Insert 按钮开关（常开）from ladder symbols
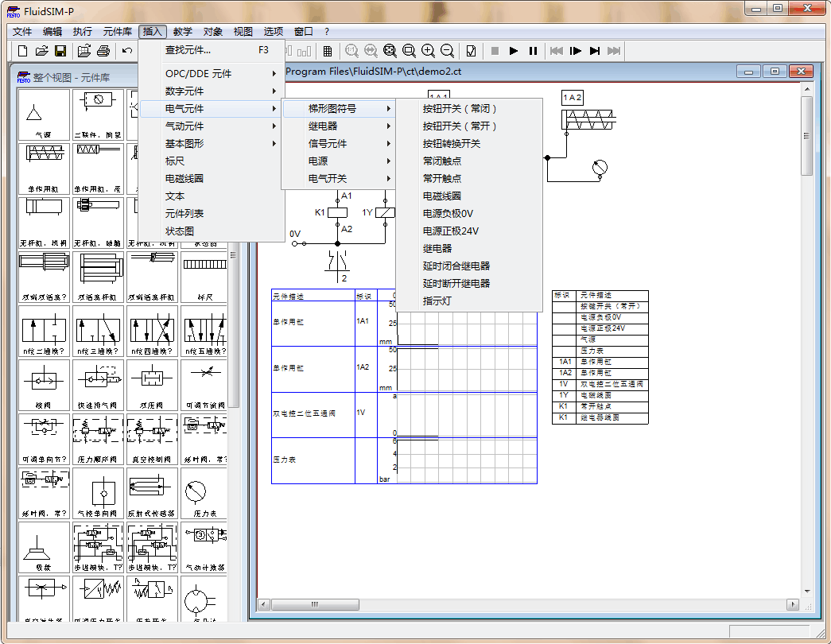The image size is (831, 644). click(469, 126)
